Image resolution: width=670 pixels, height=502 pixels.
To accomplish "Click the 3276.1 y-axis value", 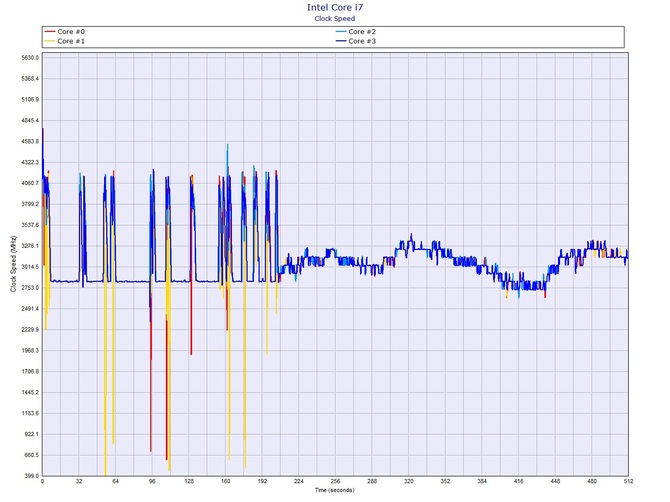I will click(30, 246).
